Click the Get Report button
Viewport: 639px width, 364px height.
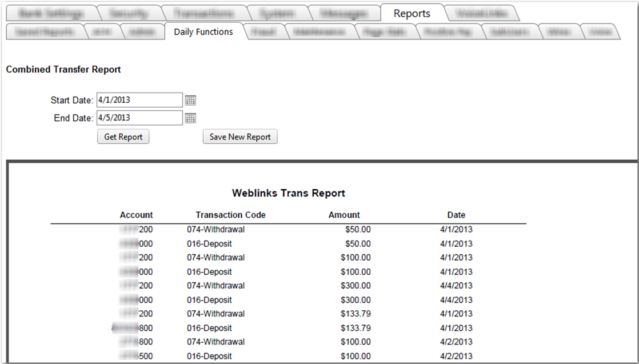click(123, 137)
